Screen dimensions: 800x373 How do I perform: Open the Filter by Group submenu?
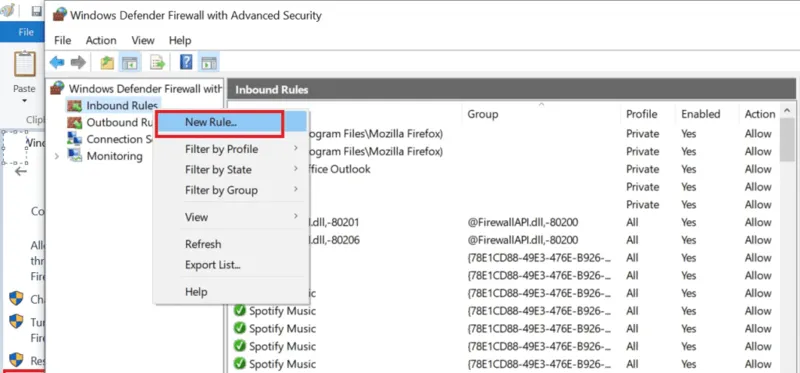[232, 190]
